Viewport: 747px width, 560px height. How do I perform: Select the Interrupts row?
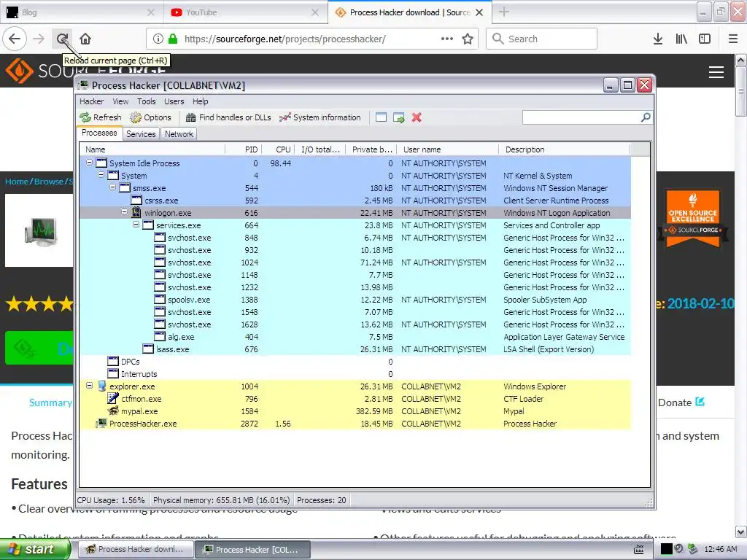pyautogui.click(x=355, y=374)
